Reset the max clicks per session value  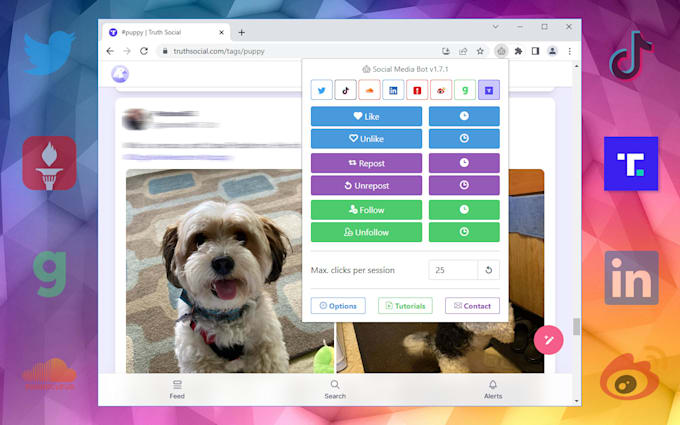489,270
